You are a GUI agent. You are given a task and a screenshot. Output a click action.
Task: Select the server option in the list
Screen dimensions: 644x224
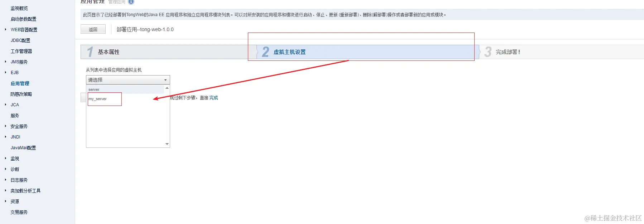click(x=125, y=89)
